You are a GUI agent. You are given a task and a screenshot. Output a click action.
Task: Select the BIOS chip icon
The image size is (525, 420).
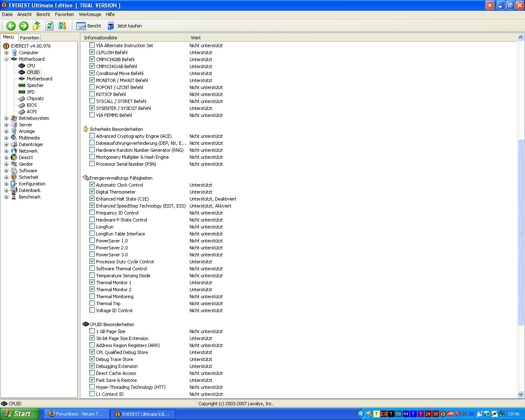coord(22,105)
